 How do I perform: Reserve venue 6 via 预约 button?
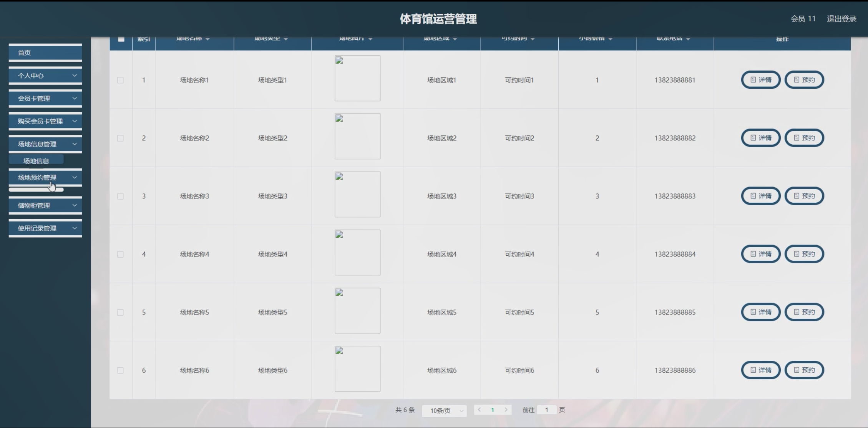(x=804, y=370)
